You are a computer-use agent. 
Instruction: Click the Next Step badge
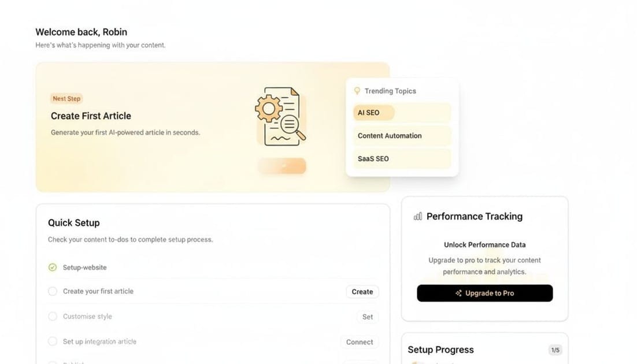click(x=66, y=98)
